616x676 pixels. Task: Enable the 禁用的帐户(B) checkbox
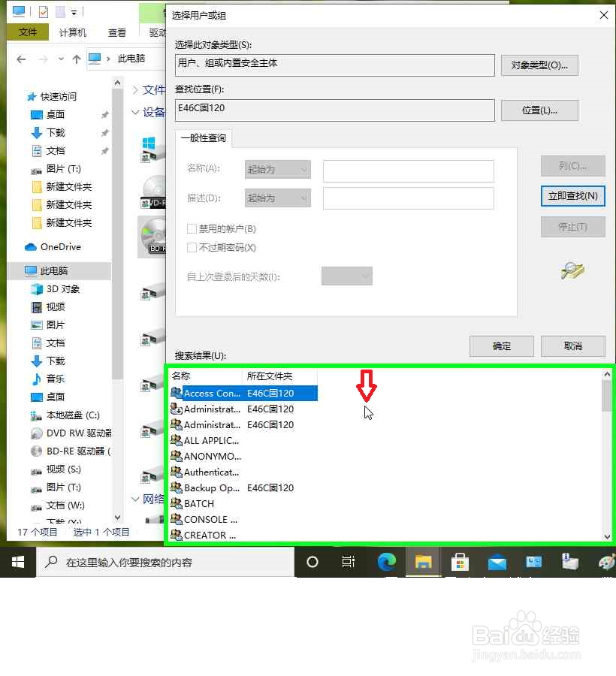tap(190, 228)
